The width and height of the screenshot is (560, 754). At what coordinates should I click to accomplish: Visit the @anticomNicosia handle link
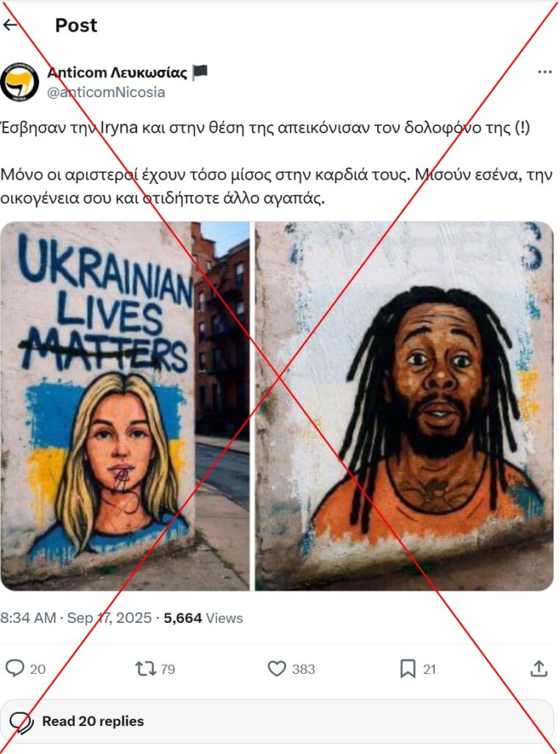point(106,92)
